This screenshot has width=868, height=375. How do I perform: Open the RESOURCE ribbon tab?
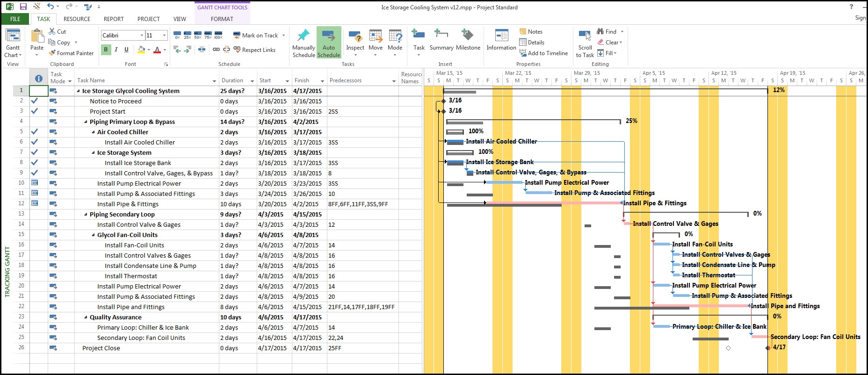pyautogui.click(x=77, y=19)
